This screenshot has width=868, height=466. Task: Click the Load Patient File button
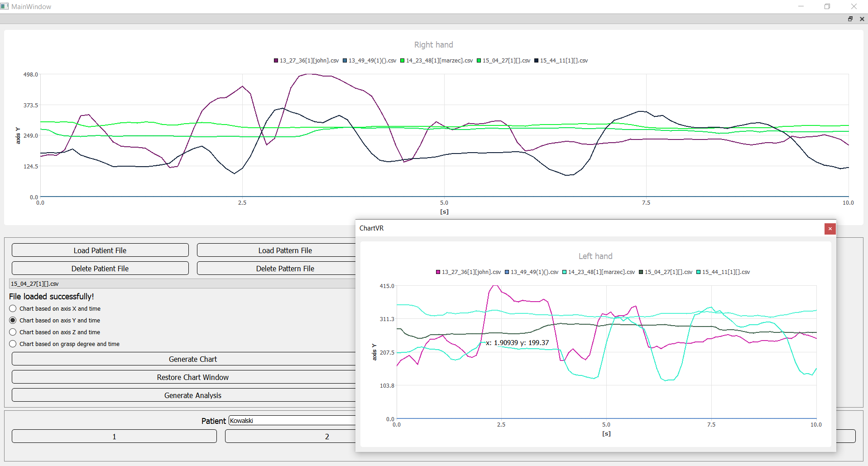point(100,250)
